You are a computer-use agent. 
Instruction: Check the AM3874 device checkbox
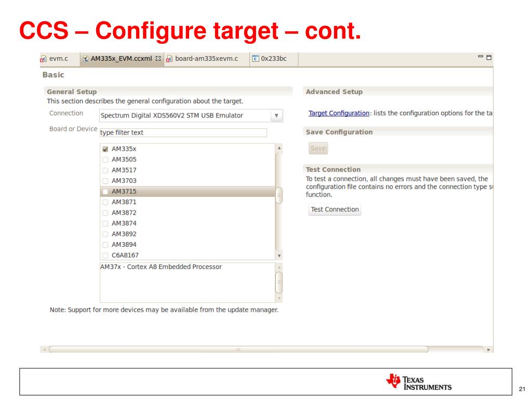click(x=105, y=223)
